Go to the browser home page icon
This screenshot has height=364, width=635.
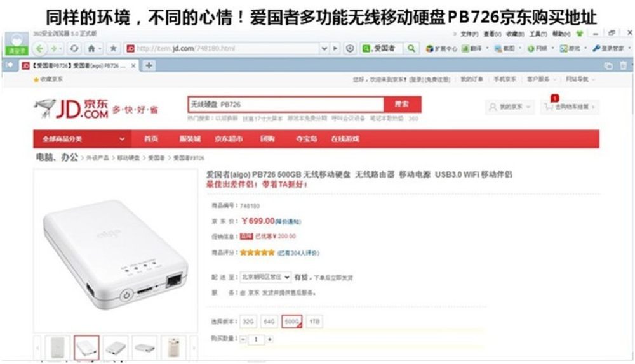pos(91,49)
